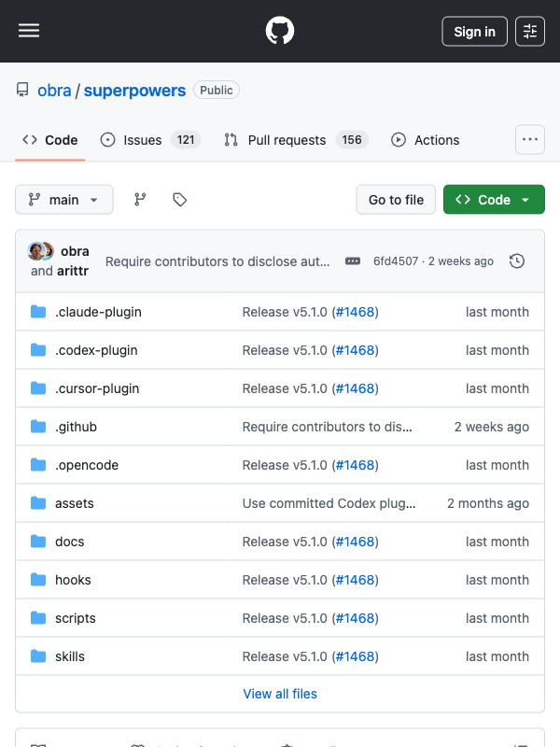The image size is (560, 747).
Task: View commit history clock icon
Action: 517,261
